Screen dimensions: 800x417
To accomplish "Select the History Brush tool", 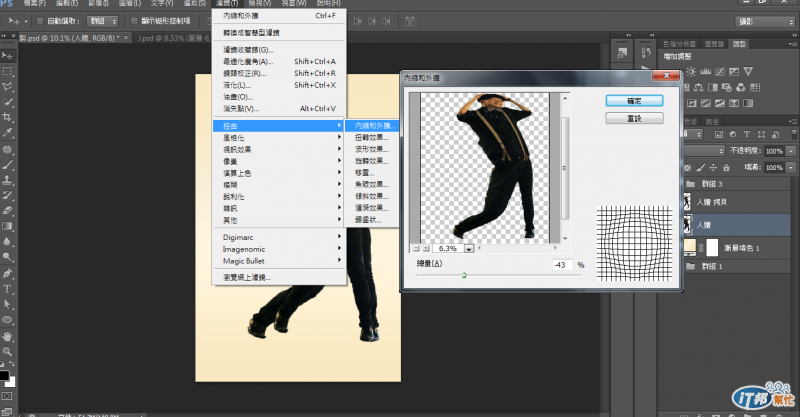I will pos(7,195).
